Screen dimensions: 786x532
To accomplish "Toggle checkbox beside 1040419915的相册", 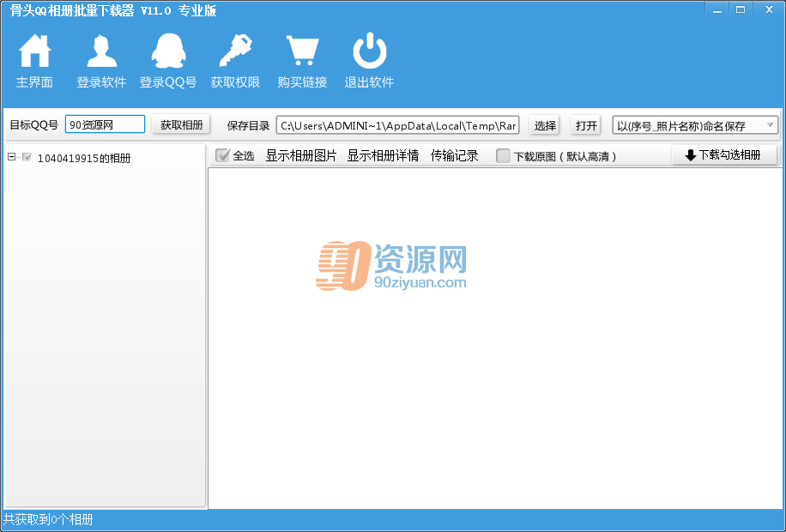I will [27, 157].
